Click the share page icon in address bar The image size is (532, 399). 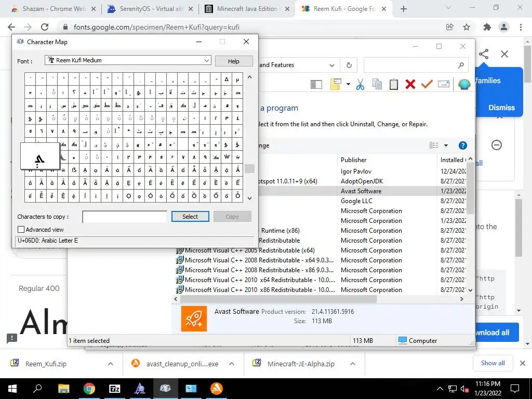[x=449, y=27]
